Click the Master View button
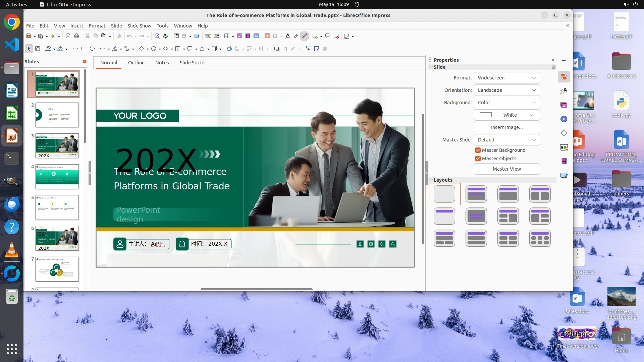The width and height of the screenshot is (644, 362). click(506, 169)
